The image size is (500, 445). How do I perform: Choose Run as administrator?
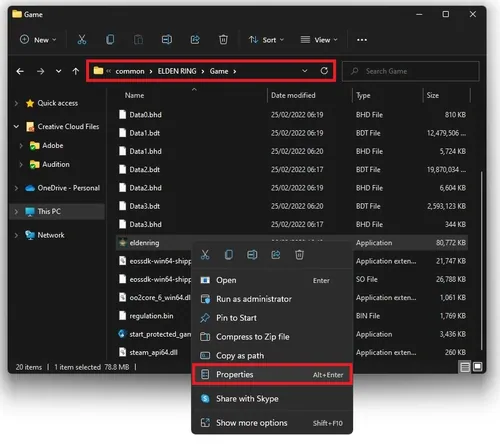[272, 299]
